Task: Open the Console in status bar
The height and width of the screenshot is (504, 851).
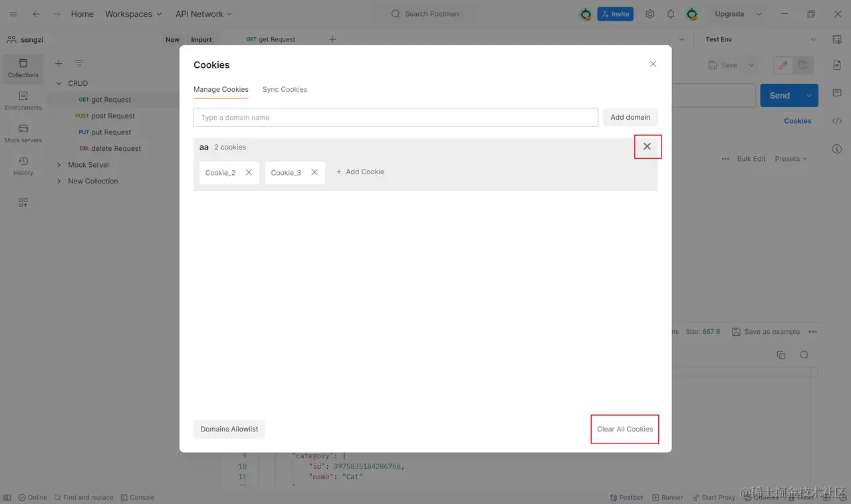Action: point(138,497)
